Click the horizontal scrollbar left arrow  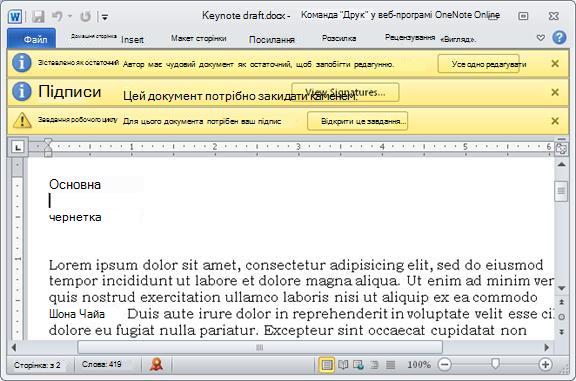[x=14, y=347]
